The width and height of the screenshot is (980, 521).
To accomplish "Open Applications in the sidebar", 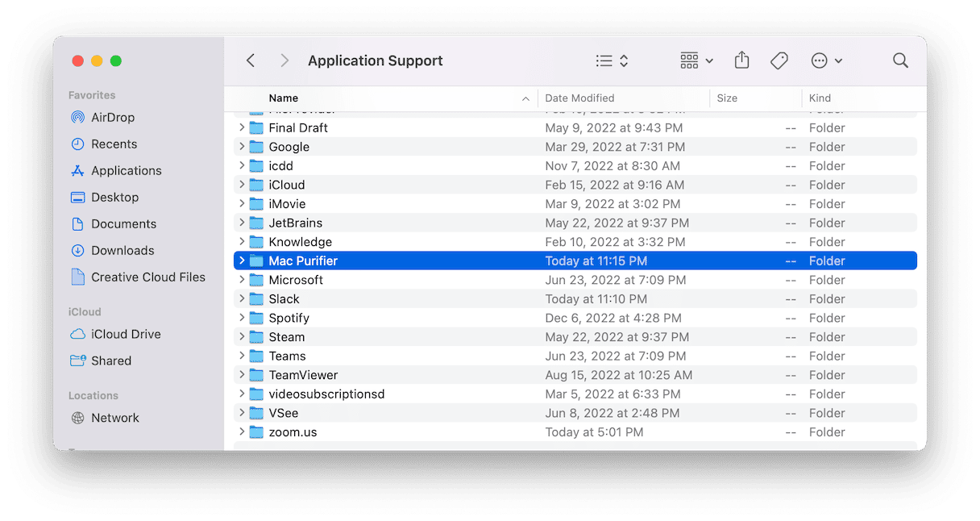I will [127, 170].
